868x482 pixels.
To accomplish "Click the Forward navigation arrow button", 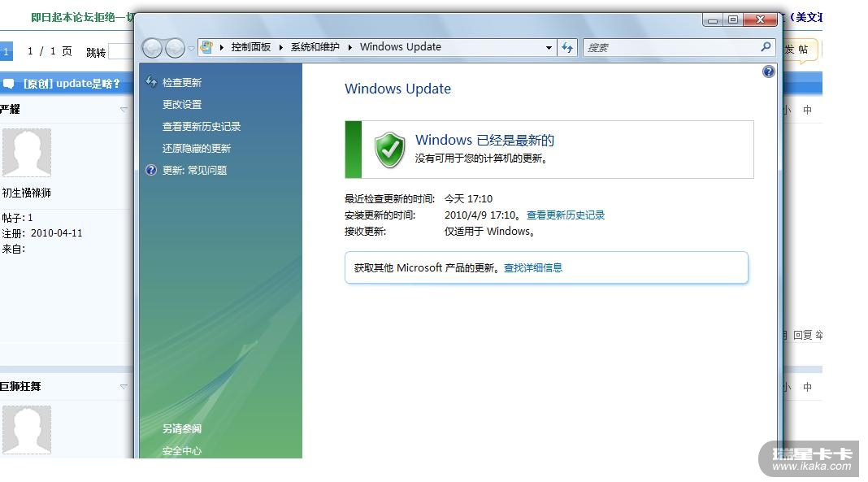I will (x=175, y=48).
